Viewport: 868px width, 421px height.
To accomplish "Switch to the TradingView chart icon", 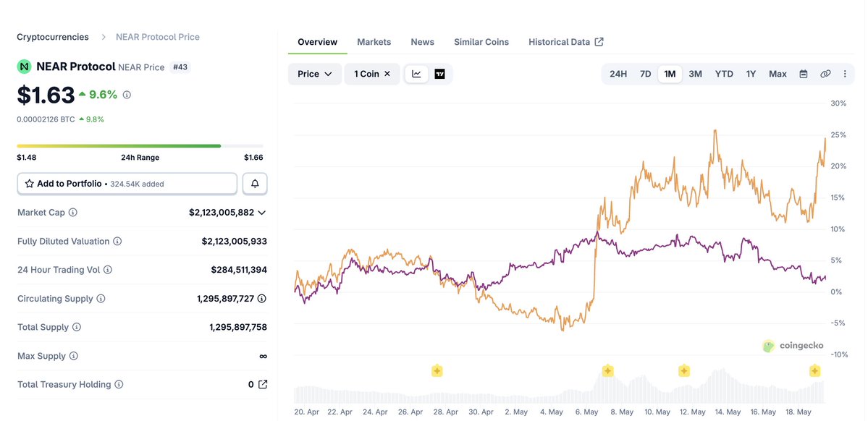I will click(x=439, y=74).
